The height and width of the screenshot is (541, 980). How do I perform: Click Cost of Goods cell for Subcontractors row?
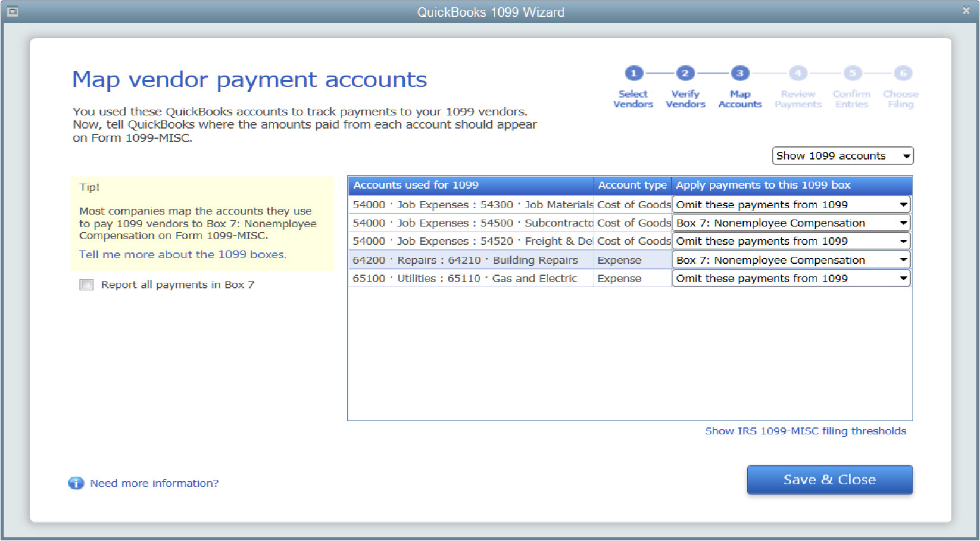coord(632,223)
